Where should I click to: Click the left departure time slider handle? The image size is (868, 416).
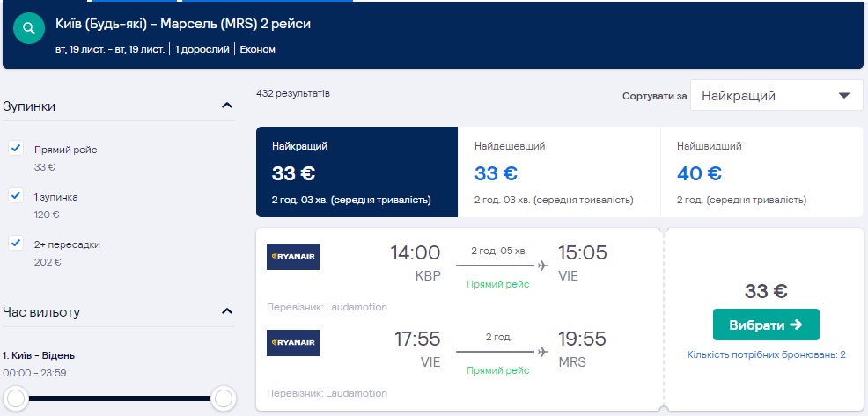[x=16, y=399]
